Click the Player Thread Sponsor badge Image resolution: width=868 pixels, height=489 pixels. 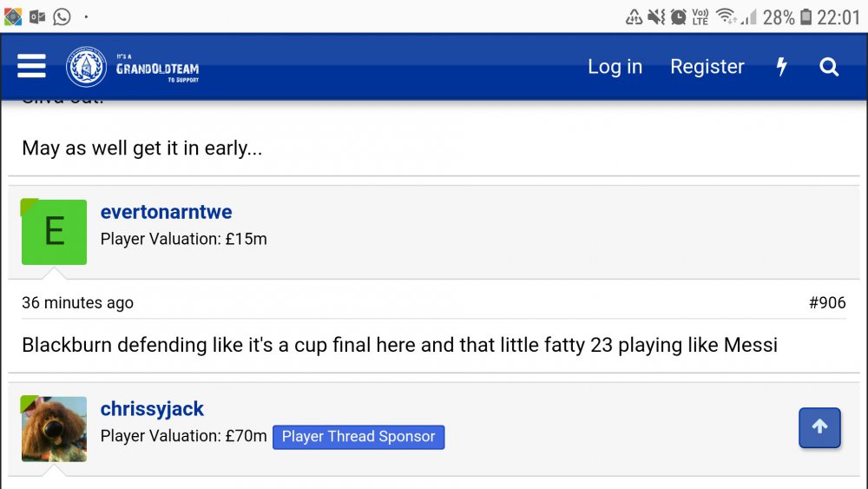358,437
